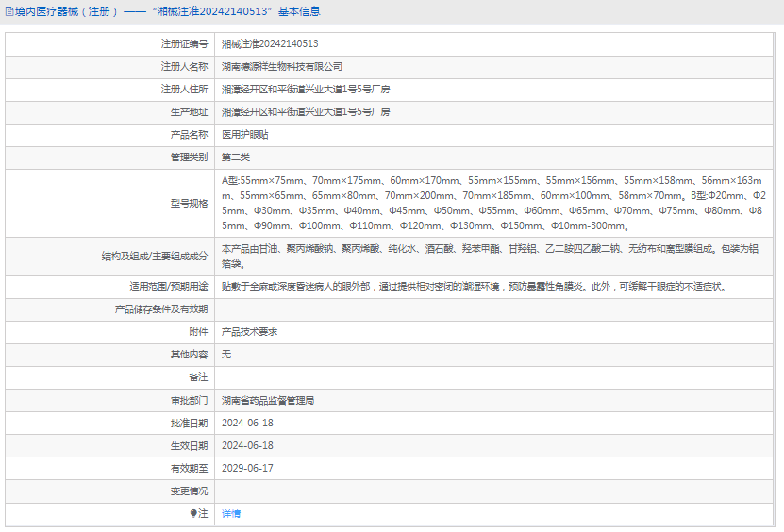The image size is (784, 532).
Task: Click registrant name 湖南德源祥生物科技有限公司
Action: [x=282, y=66]
